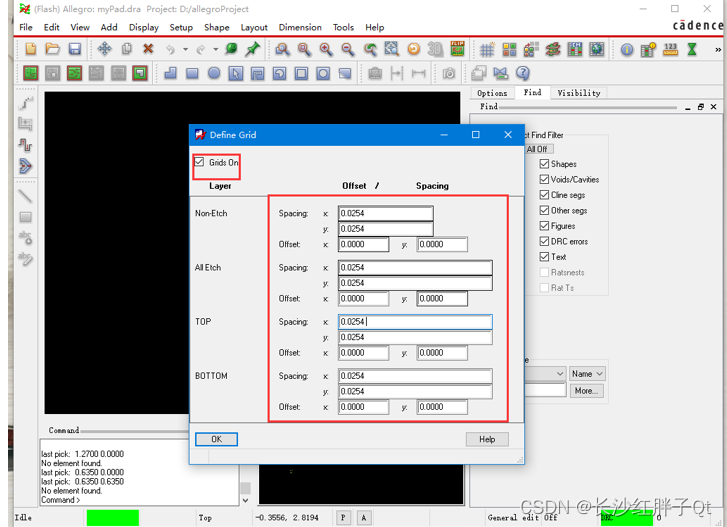Click the layer stack Cross Section icon
Screen dimensions: 727x527
tap(553, 49)
